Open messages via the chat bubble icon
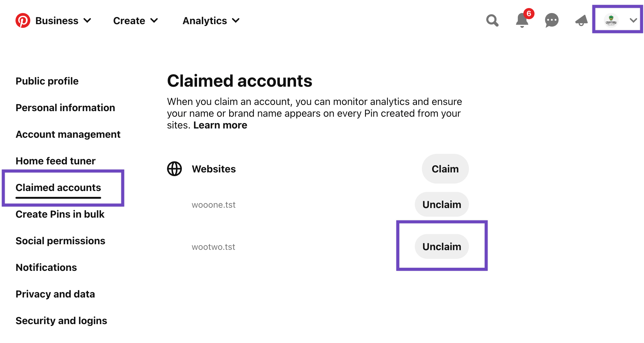644x343 pixels. pyautogui.click(x=551, y=20)
